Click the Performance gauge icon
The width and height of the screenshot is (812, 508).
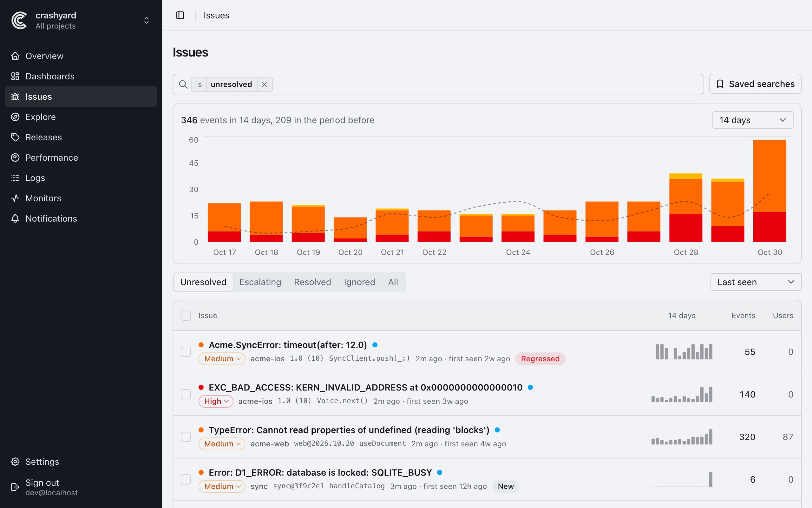15,157
